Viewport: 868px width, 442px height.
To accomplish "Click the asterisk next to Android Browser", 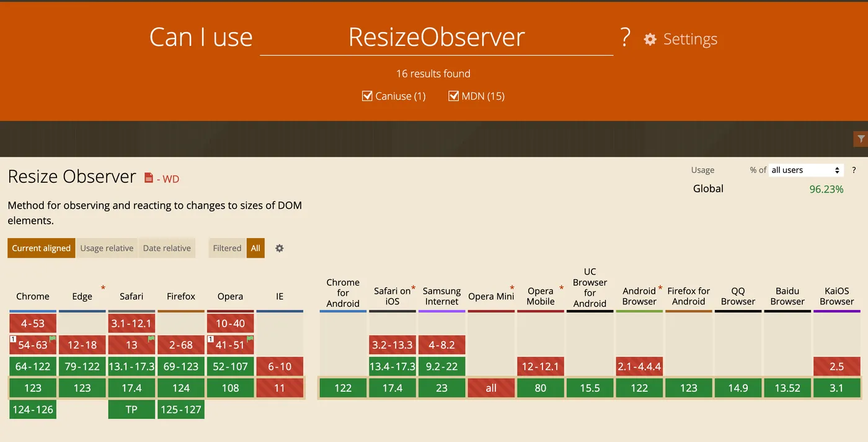I will (660, 288).
